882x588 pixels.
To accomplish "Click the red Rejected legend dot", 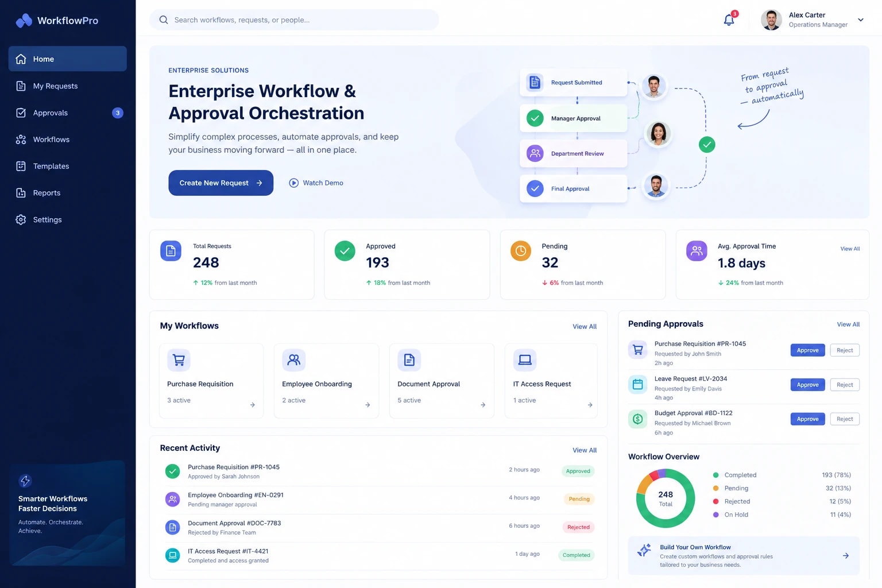I will [715, 502].
